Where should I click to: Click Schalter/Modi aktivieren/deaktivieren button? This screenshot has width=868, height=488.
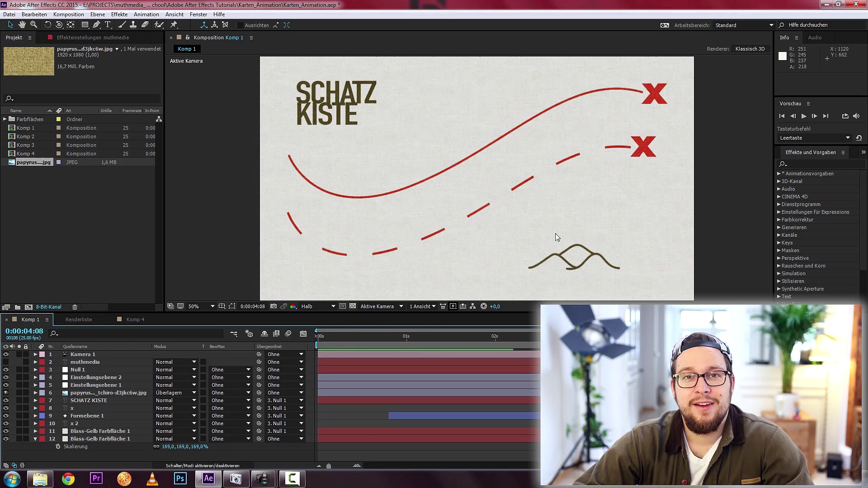[202, 465]
